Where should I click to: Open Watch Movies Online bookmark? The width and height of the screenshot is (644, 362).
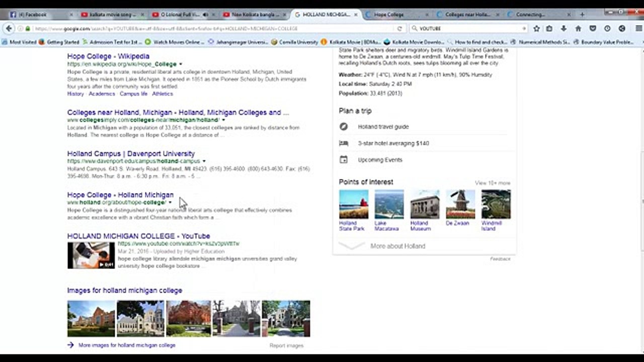(x=175, y=42)
